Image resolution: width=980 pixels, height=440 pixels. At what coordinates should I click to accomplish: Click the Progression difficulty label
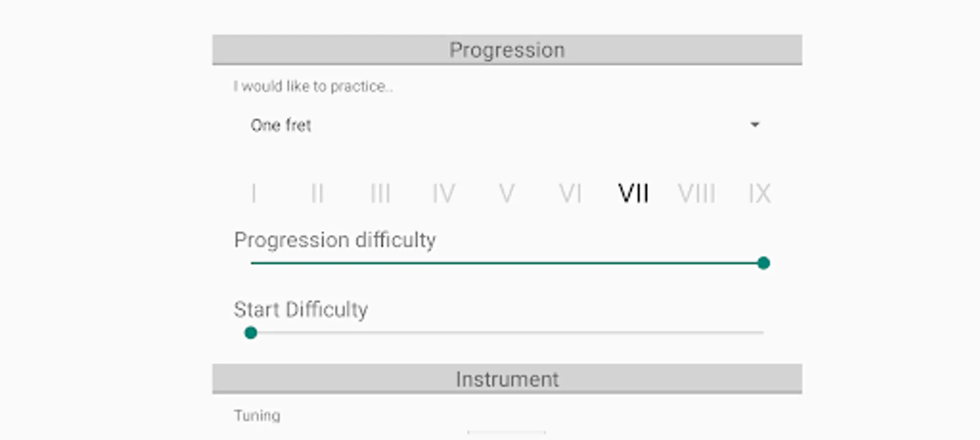(335, 240)
